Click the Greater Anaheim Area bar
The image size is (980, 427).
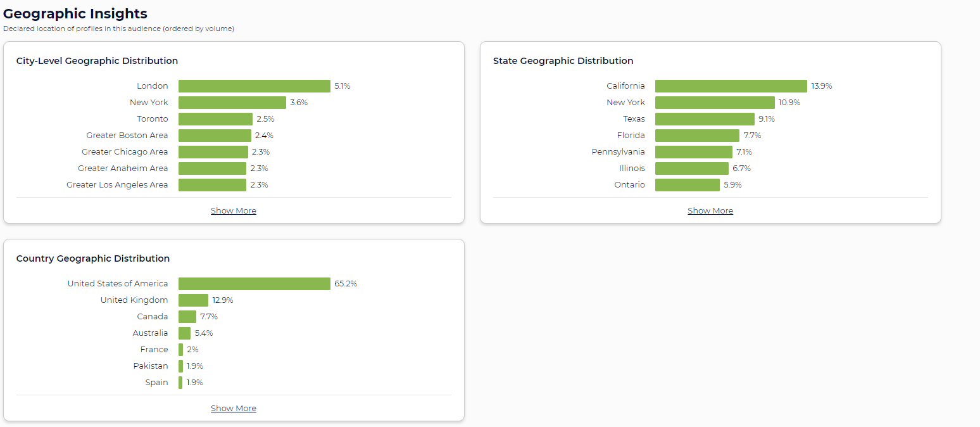pos(212,168)
